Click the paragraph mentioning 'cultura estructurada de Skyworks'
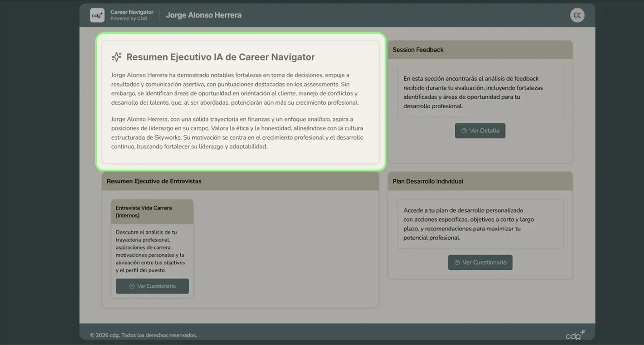This screenshot has height=345, width=644. pyautogui.click(x=237, y=133)
